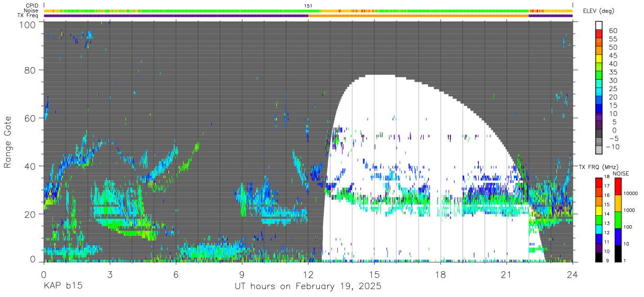Click the cyan 20–25 segment of the ELEV colorbar
The image size is (644, 297).
[599, 93]
